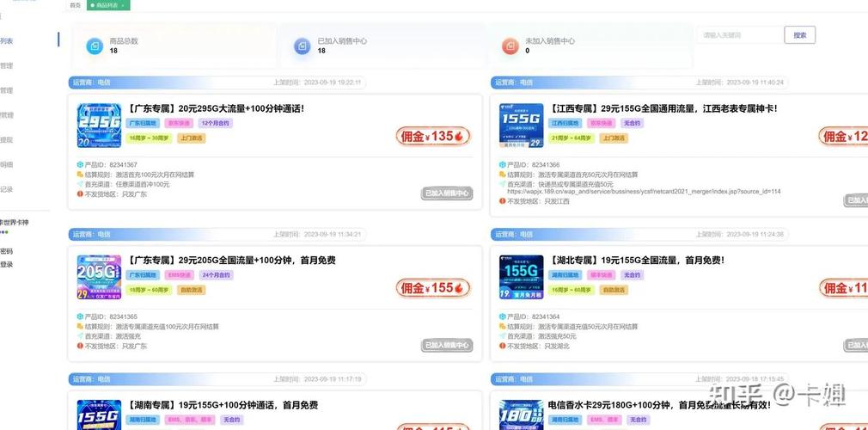
Task: Click 首充渠道 icon in Guangdong 205G card
Action: [x=80, y=335]
